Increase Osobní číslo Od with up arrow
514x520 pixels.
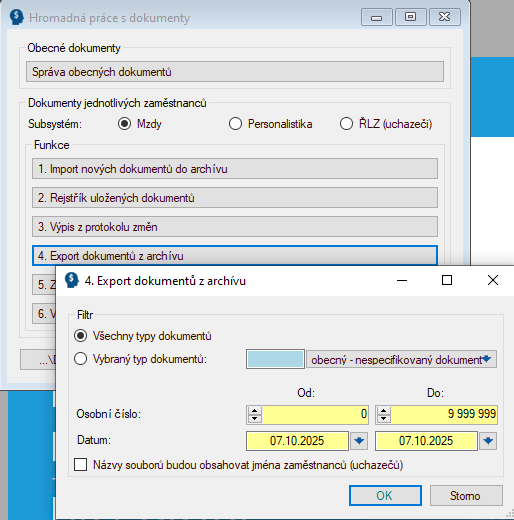[255, 411]
